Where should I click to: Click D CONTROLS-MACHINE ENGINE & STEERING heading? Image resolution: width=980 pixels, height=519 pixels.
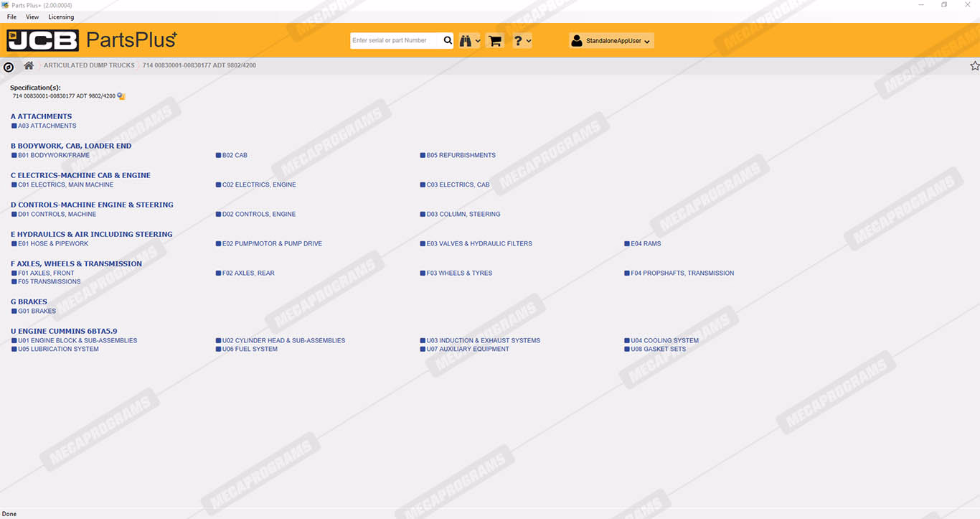tap(93, 205)
